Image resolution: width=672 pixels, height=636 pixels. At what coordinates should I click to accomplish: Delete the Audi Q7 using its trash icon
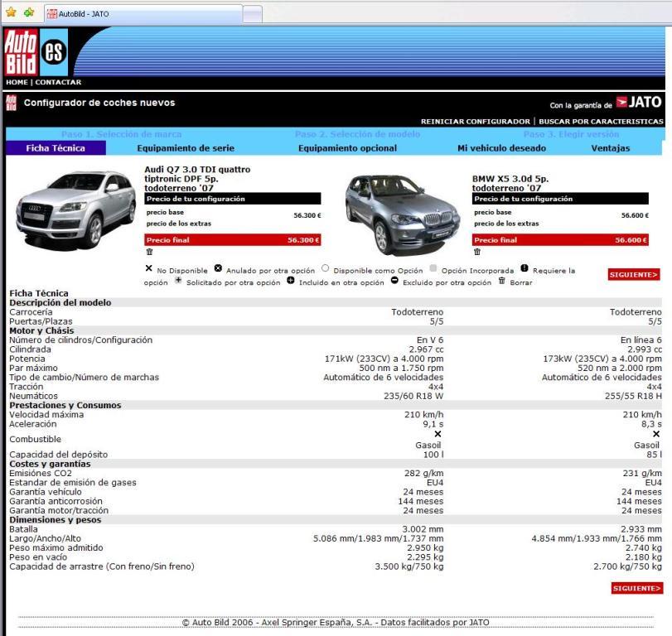tap(149, 252)
